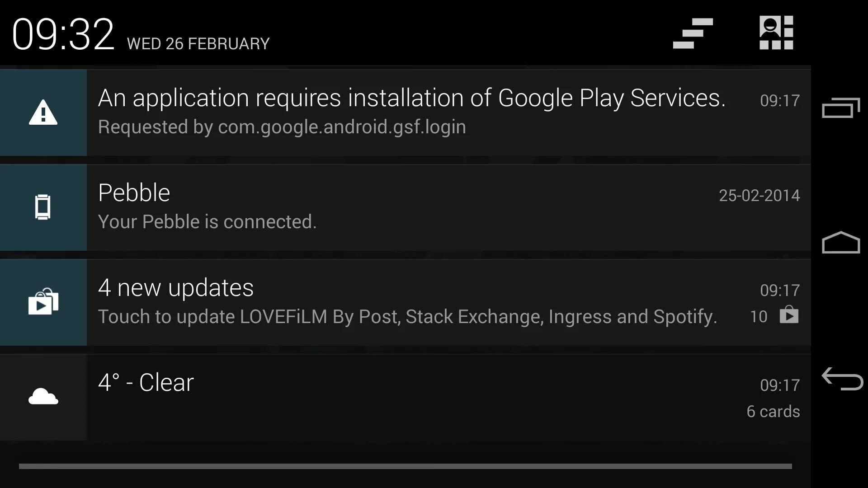Tap the warning triangle notification icon

point(43,113)
